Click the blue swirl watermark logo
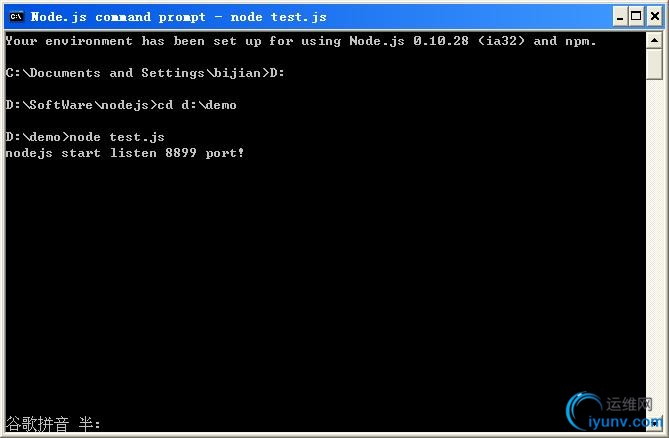 (583, 411)
